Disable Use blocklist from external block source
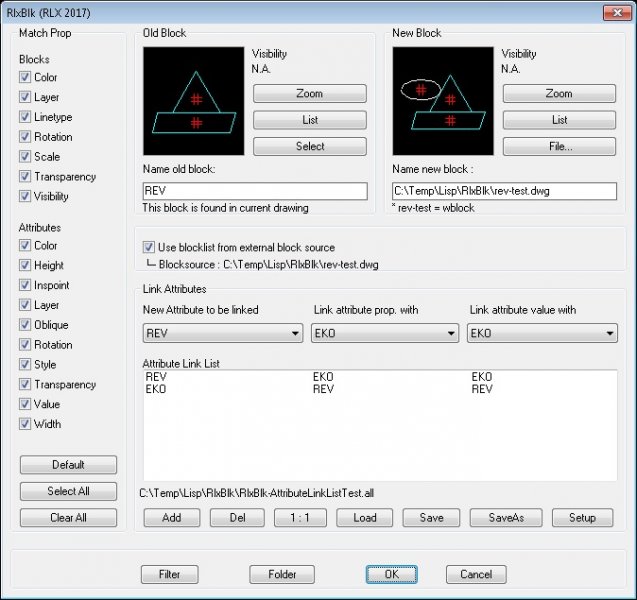The image size is (637, 600). (150, 247)
